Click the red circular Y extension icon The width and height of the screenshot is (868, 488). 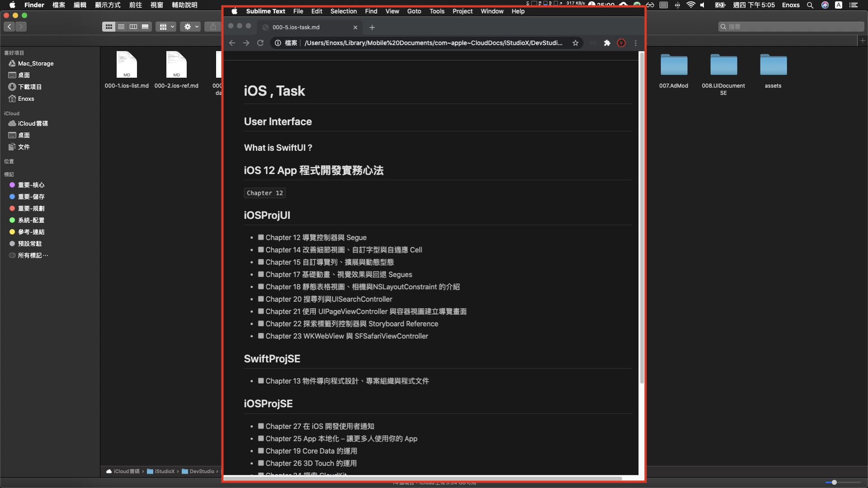(x=622, y=43)
